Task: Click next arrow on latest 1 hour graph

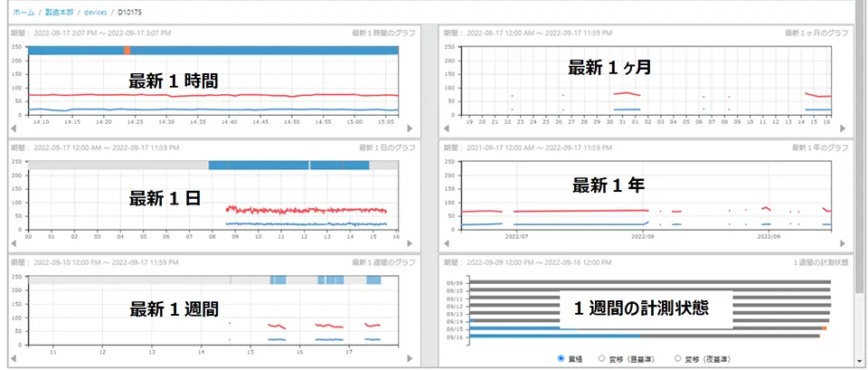Action: click(409, 129)
